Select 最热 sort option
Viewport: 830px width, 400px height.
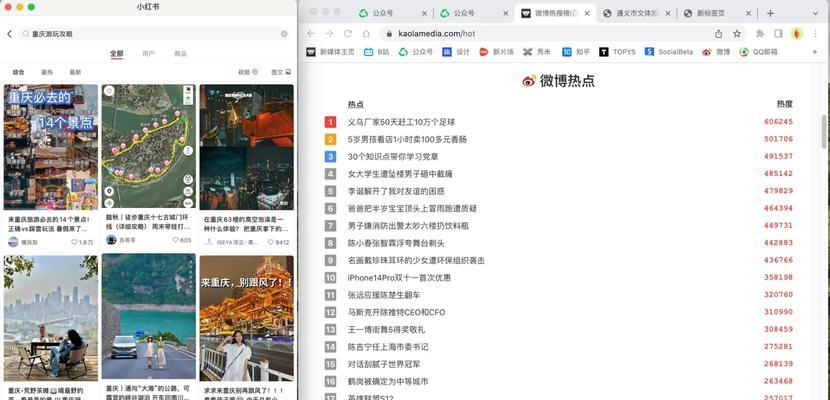tap(47, 72)
